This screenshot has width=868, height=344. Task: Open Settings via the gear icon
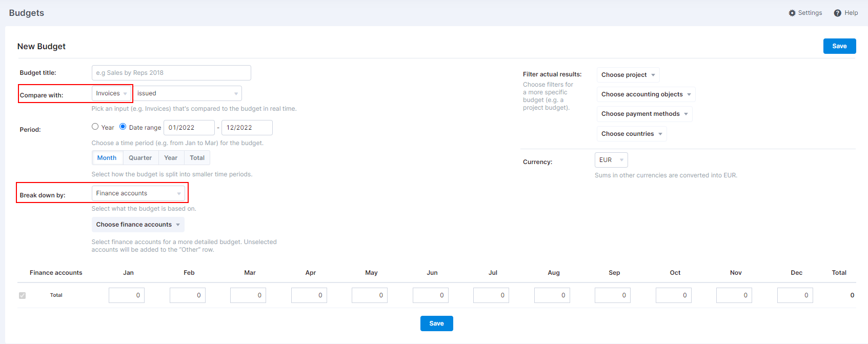pyautogui.click(x=792, y=13)
